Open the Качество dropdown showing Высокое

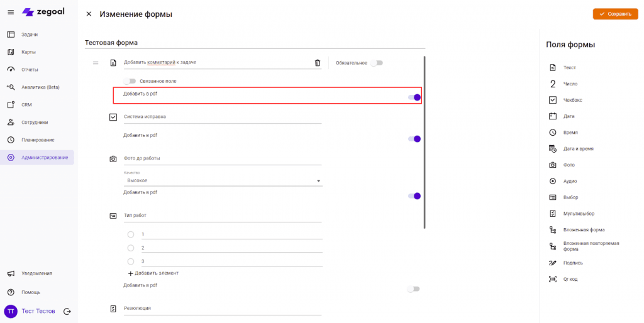coord(223,181)
